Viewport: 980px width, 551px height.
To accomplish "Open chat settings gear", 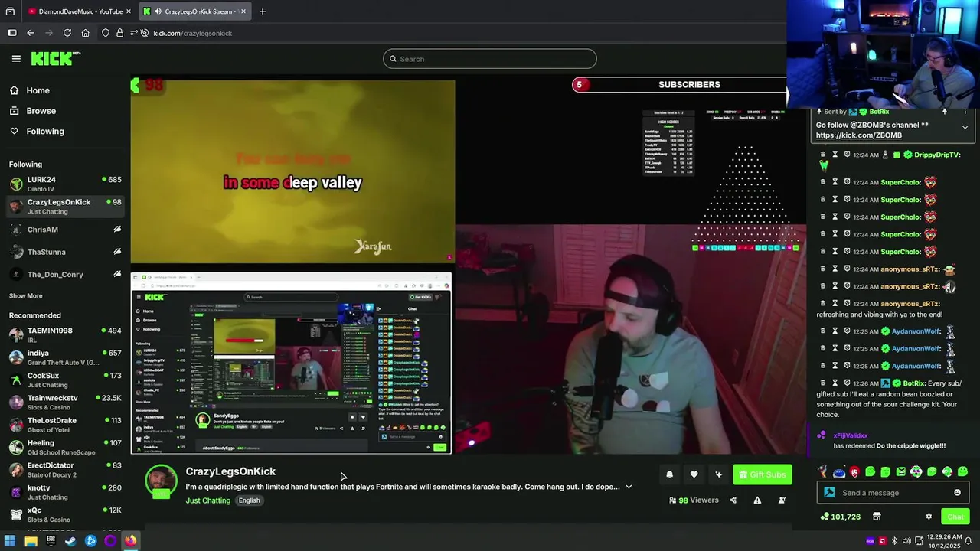I will [929, 517].
